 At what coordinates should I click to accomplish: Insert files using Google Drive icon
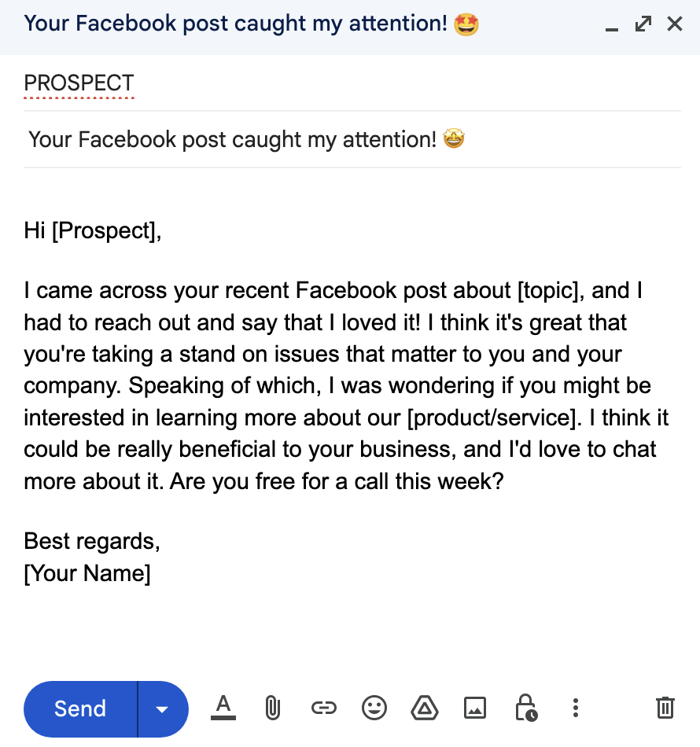coord(425,708)
